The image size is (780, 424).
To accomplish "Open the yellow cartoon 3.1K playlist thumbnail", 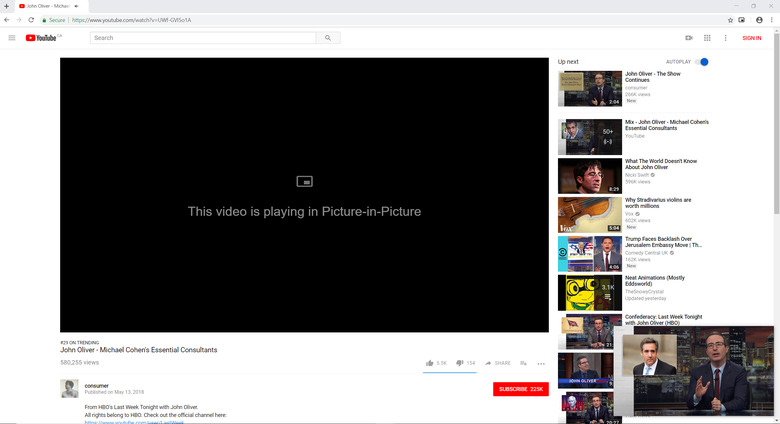I will pos(589,293).
